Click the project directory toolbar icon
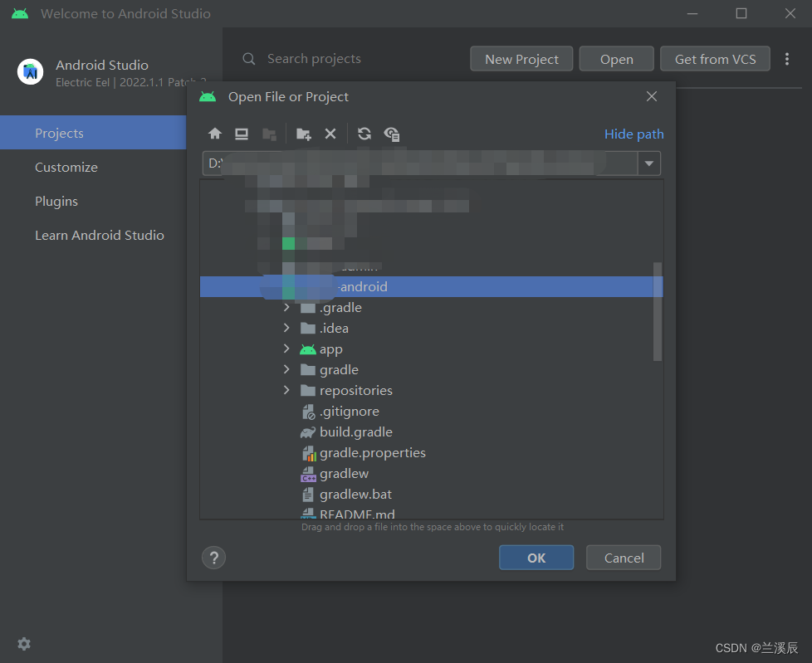This screenshot has width=812, height=663. click(x=269, y=134)
